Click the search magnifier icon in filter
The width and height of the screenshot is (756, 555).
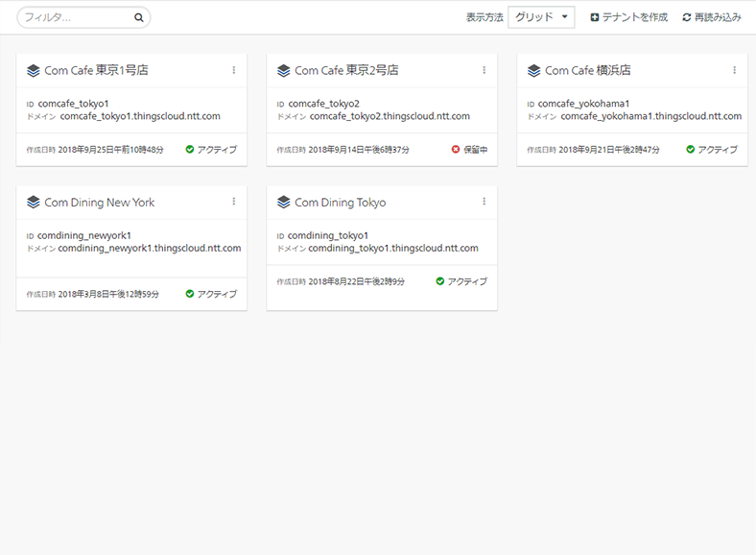[139, 18]
